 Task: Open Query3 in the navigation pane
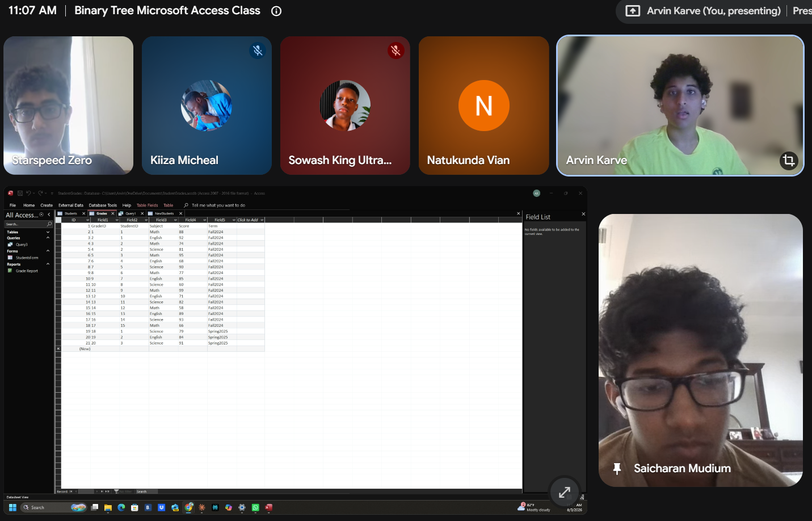pyautogui.click(x=22, y=245)
